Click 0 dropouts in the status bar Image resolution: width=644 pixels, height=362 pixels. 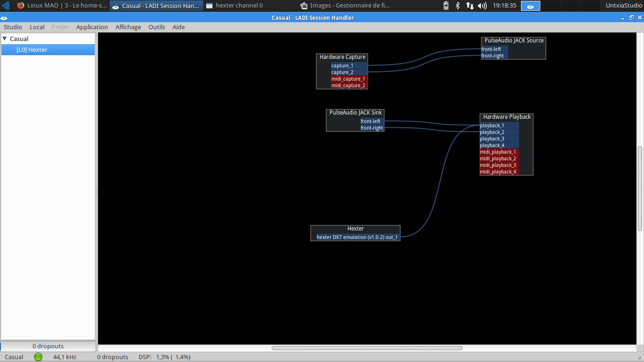(x=113, y=357)
